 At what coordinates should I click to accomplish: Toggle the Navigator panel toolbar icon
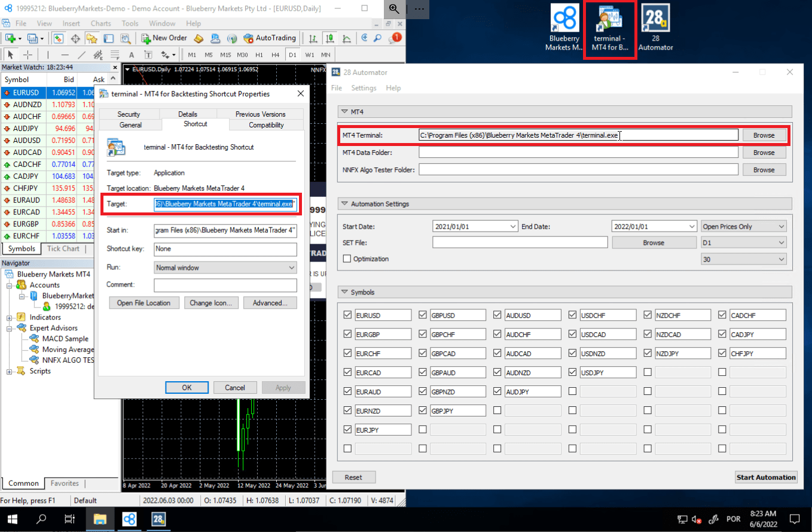(91, 38)
